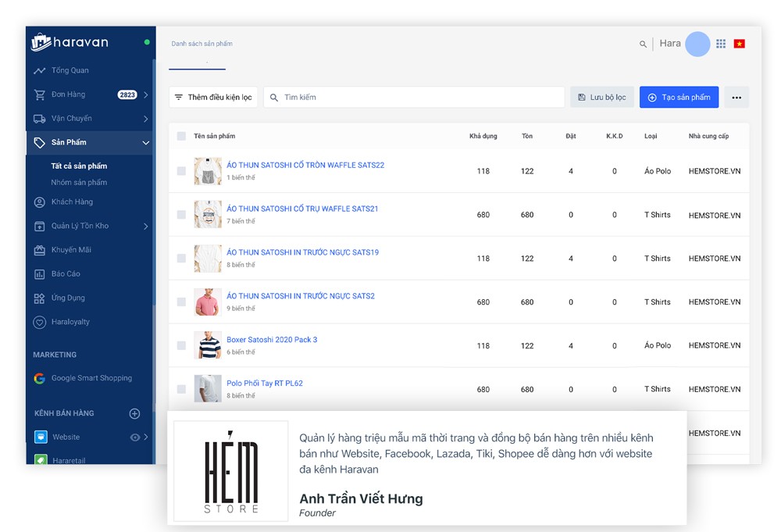
Task: Click the Vận Chuyển truck icon
Action: coord(39,119)
